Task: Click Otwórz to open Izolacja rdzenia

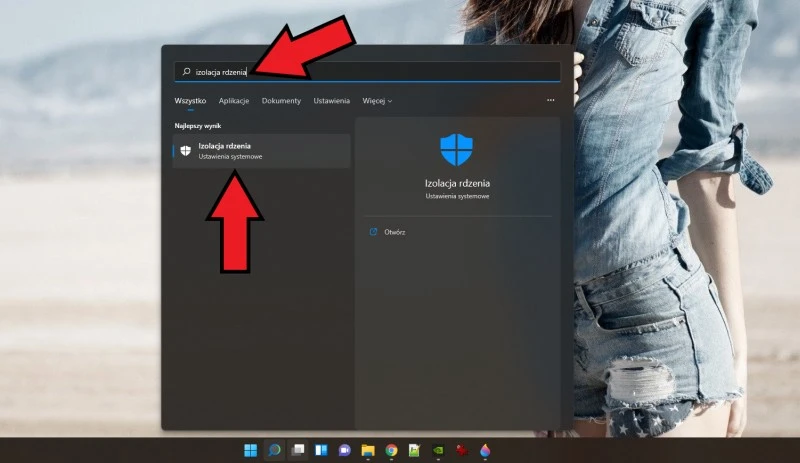Action: pyautogui.click(x=395, y=232)
